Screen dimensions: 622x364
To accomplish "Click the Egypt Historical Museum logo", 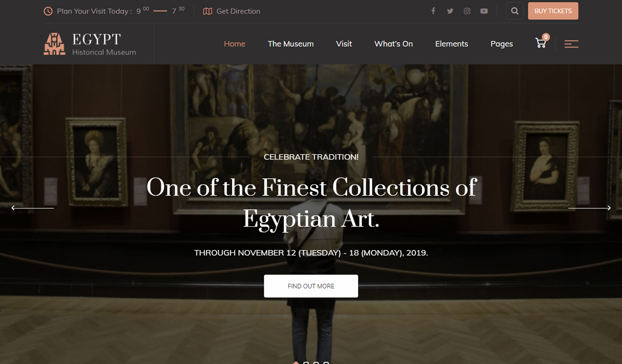I will (x=90, y=44).
